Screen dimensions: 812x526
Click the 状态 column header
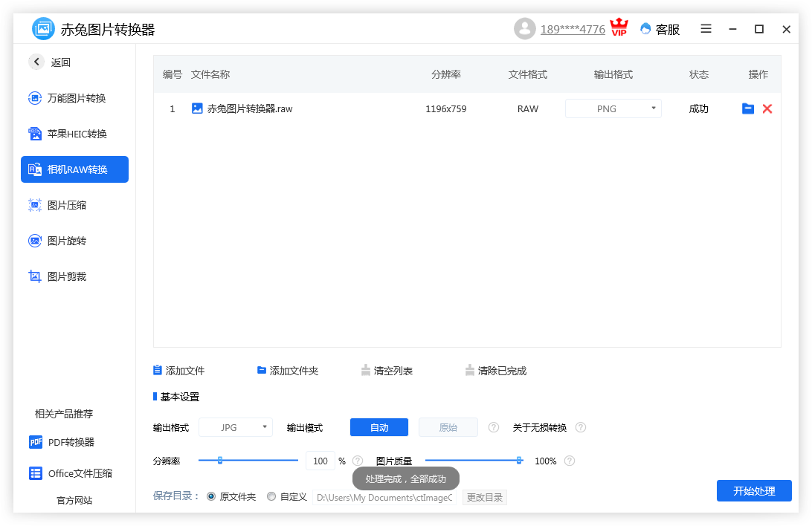698,74
